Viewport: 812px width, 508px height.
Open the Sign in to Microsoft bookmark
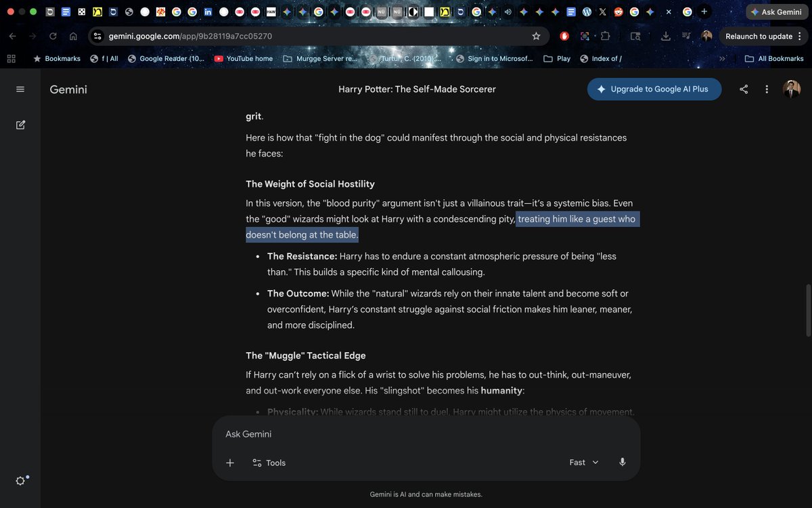pos(495,59)
